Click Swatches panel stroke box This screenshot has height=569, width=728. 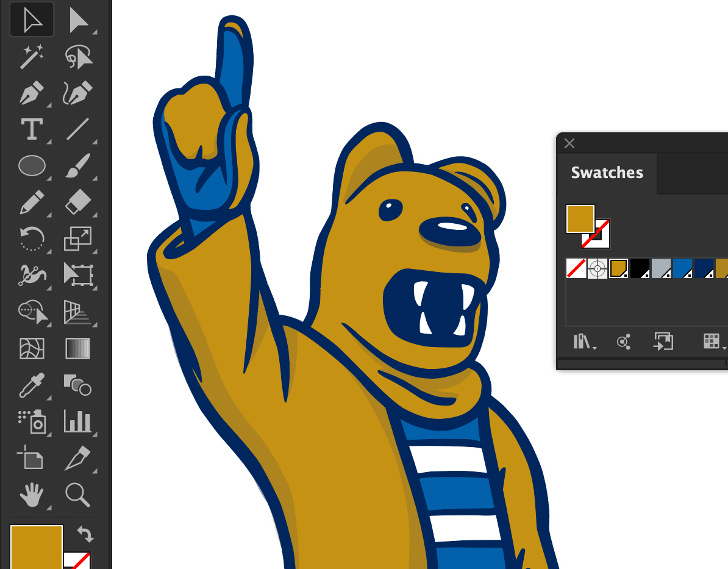(x=602, y=240)
